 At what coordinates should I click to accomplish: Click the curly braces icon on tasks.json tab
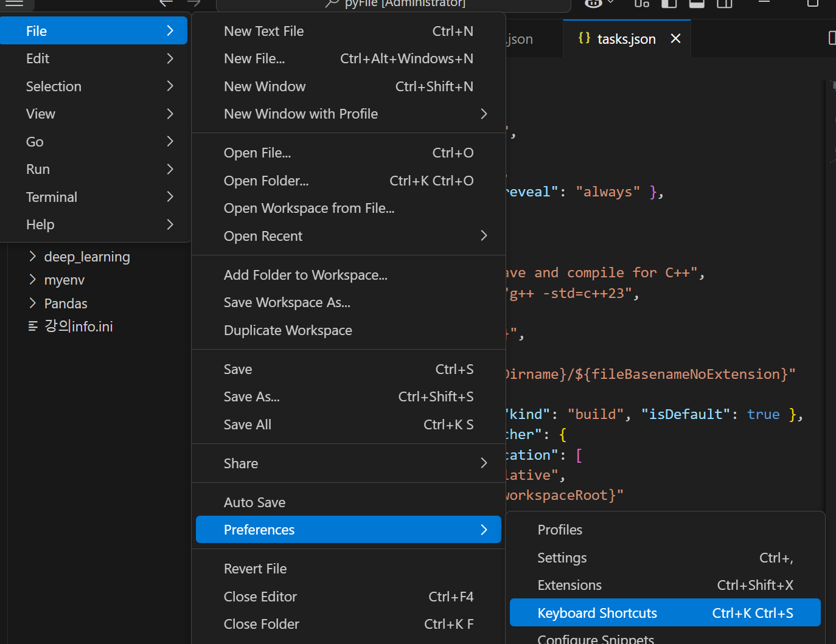click(x=584, y=38)
